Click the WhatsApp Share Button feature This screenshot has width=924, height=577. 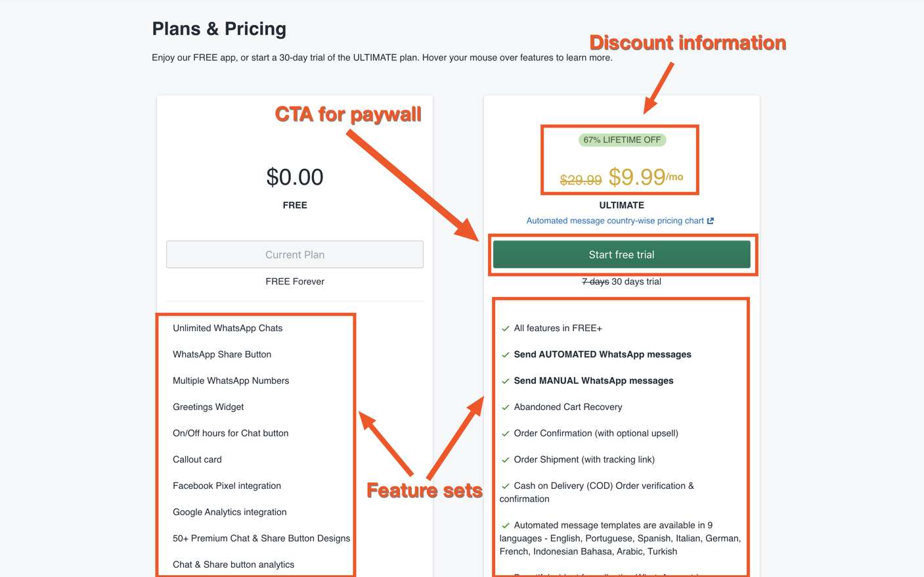point(222,354)
